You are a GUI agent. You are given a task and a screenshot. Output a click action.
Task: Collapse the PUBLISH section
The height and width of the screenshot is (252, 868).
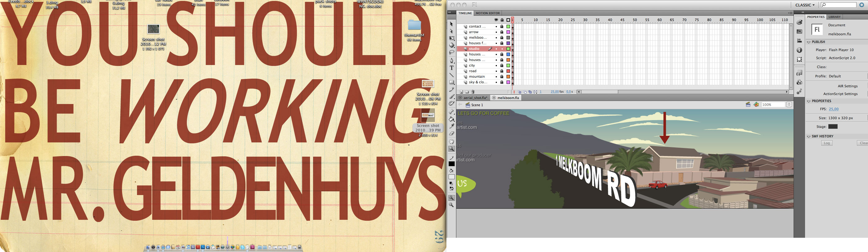click(809, 42)
